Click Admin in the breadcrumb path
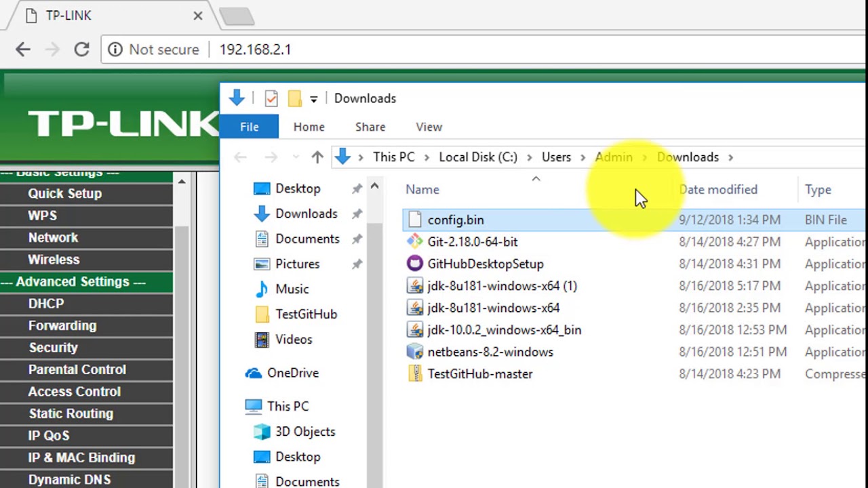Image resolution: width=868 pixels, height=488 pixels. point(614,157)
